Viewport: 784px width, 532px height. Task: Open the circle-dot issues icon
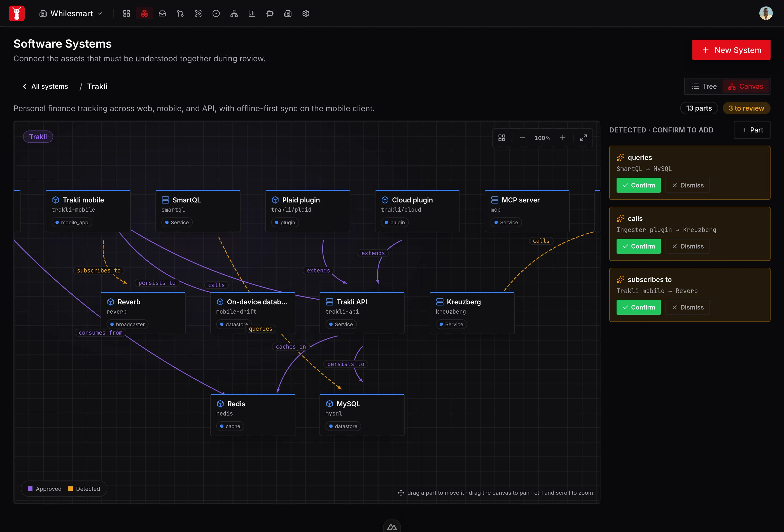(216, 13)
